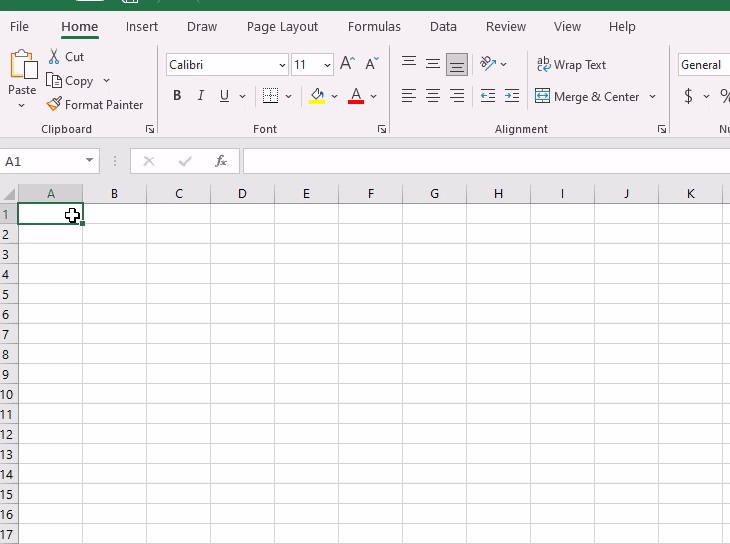
Task: Expand the Paste options arrow
Action: (21, 106)
